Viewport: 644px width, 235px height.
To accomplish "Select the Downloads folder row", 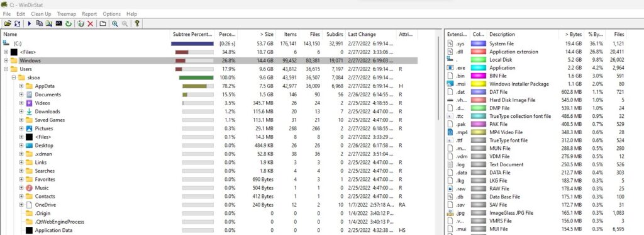I will 209,112.
